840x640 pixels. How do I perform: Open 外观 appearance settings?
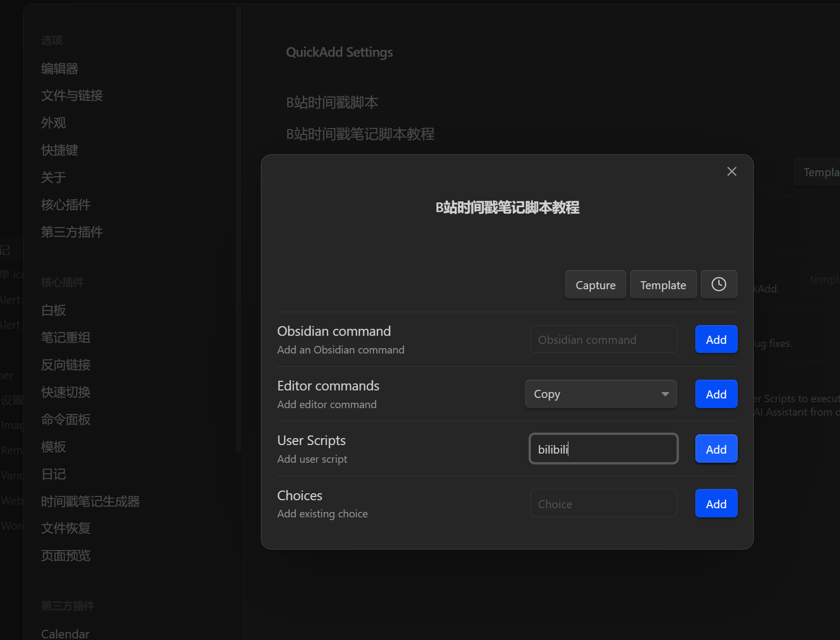54,123
